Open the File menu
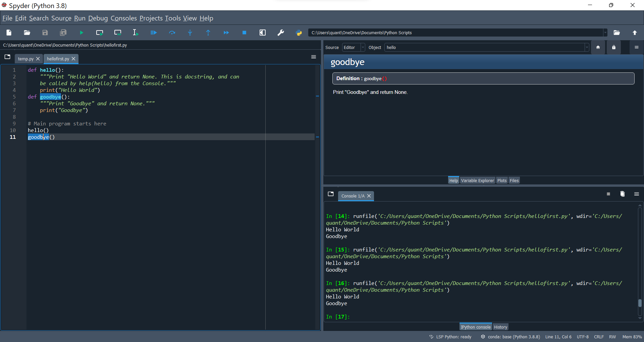Viewport: 644px width, 342px height. click(x=7, y=18)
